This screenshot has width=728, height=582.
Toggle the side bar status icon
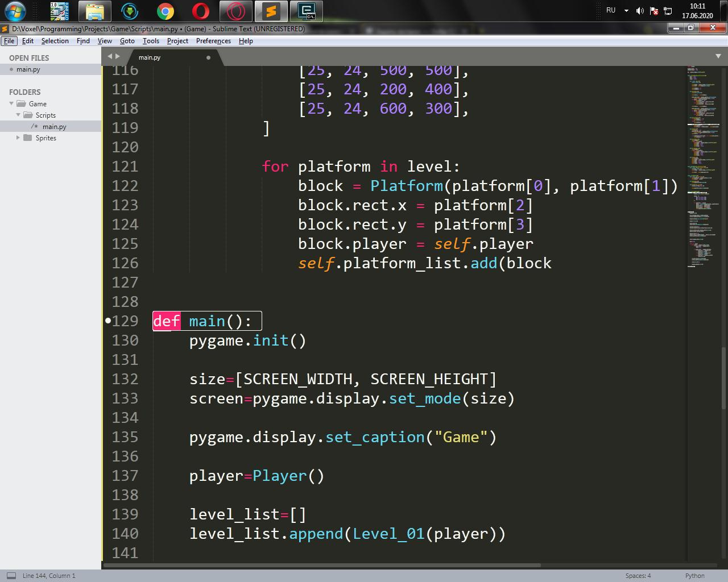pyautogui.click(x=11, y=576)
